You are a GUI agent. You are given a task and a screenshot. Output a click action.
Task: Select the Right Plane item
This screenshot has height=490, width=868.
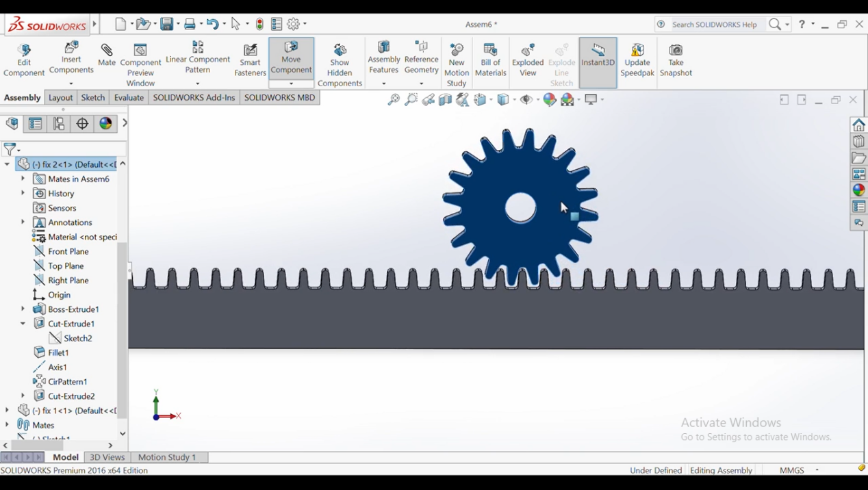(x=68, y=281)
